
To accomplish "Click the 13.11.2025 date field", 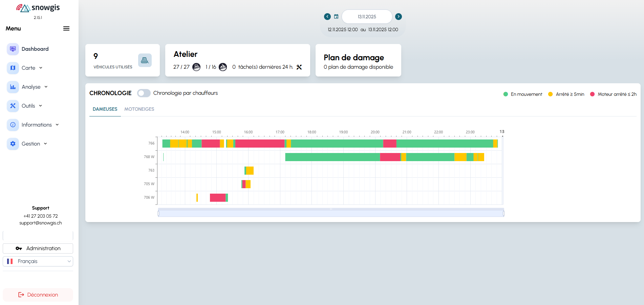I will pyautogui.click(x=367, y=17).
